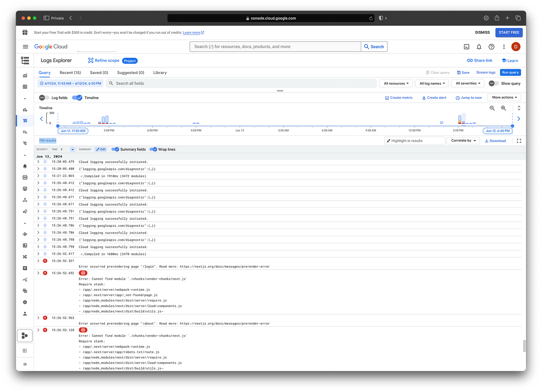Expand the left sidebar with bottom arrow
This screenshot has width=542, height=392.
tap(25, 364)
